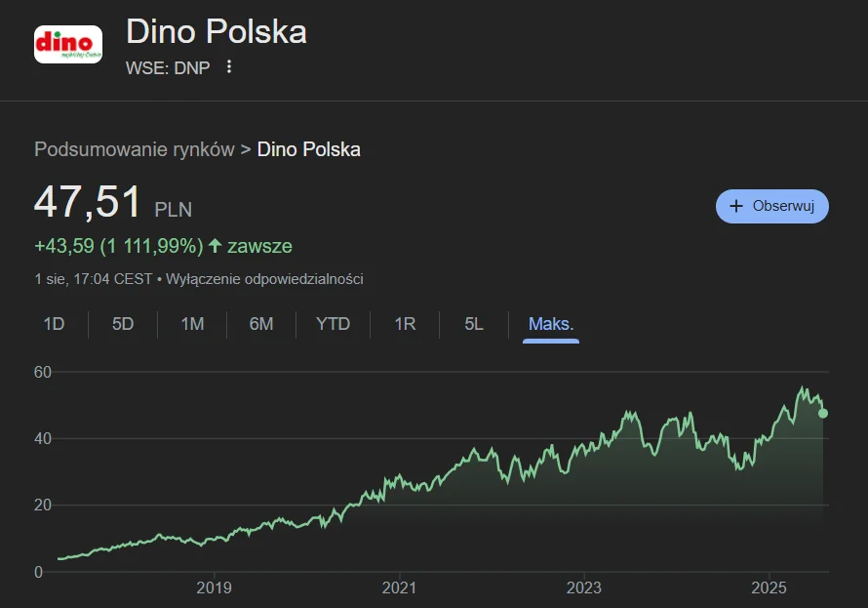Click the 2021 label on chart axis
868x608 pixels.
[x=399, y=588]
